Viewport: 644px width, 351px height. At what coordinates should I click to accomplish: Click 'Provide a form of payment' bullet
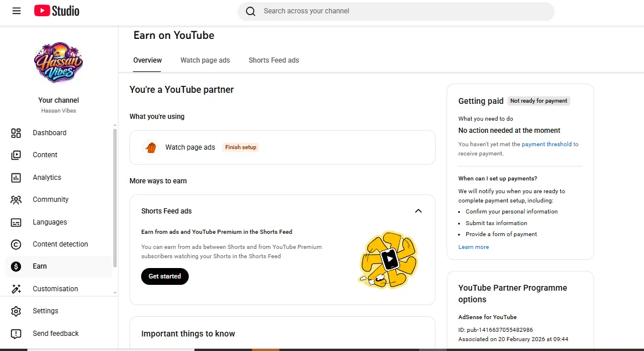[x=501, y=234]
